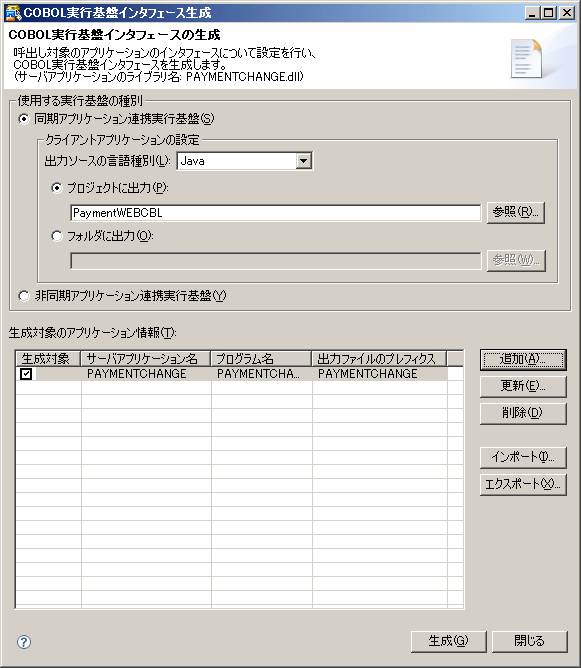Choose フォルダに出力 radio option

[x=57, y=236]
